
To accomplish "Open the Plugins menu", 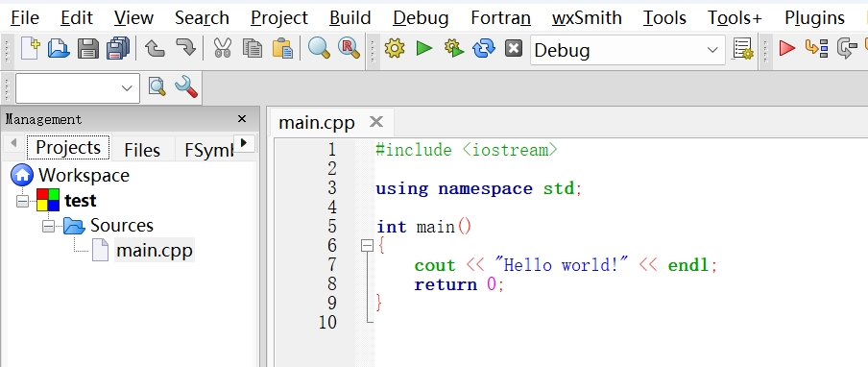I will 814,18.
